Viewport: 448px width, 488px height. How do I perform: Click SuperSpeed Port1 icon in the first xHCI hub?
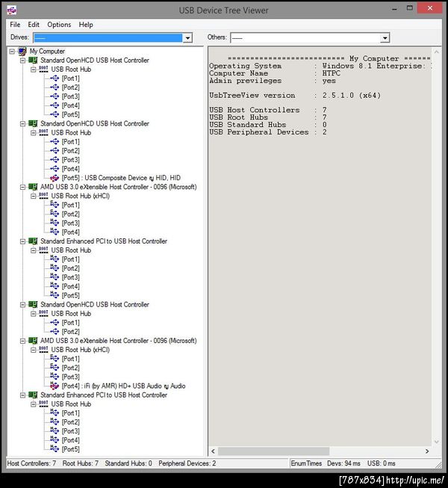pyautogui.click(x=55, y=205)
